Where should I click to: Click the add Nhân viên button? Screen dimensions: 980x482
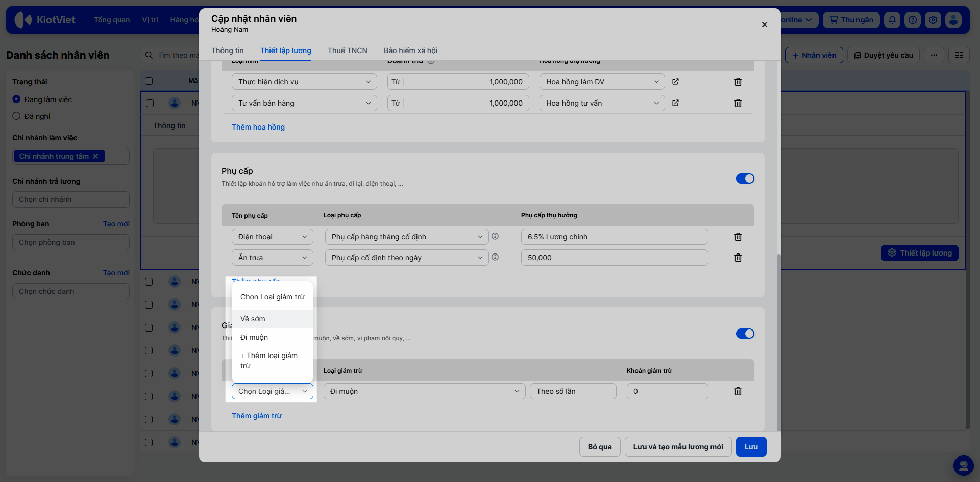click(814, 55)
